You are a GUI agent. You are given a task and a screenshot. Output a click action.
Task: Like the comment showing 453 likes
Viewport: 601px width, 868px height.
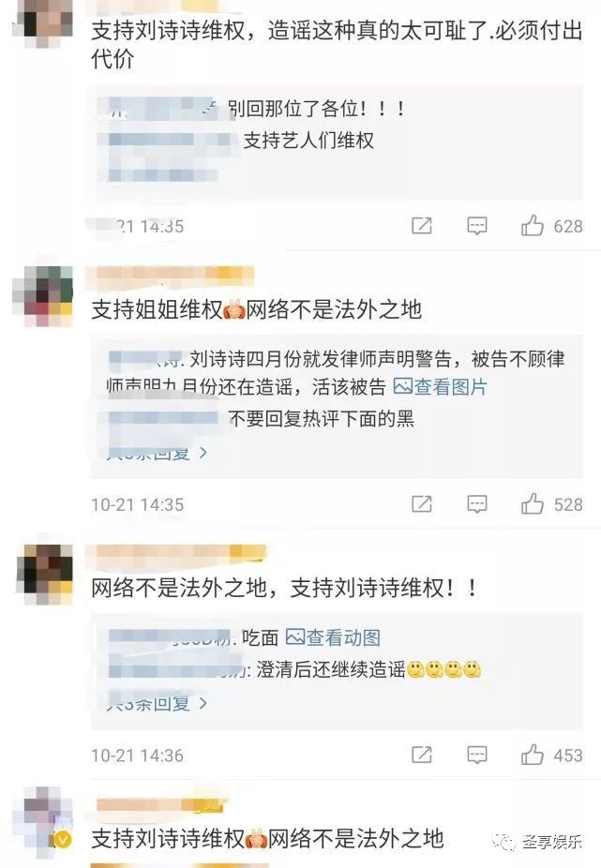(x=532, y=755)
